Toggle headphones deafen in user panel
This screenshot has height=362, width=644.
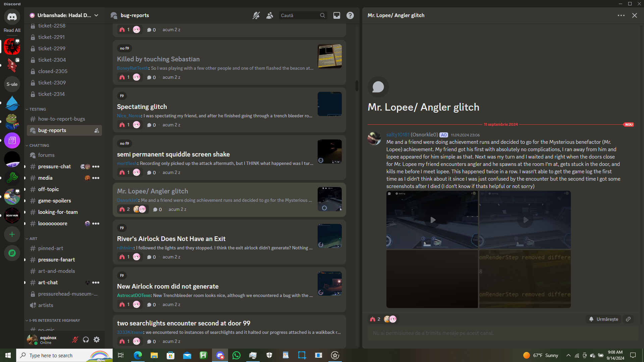point(86,340)
